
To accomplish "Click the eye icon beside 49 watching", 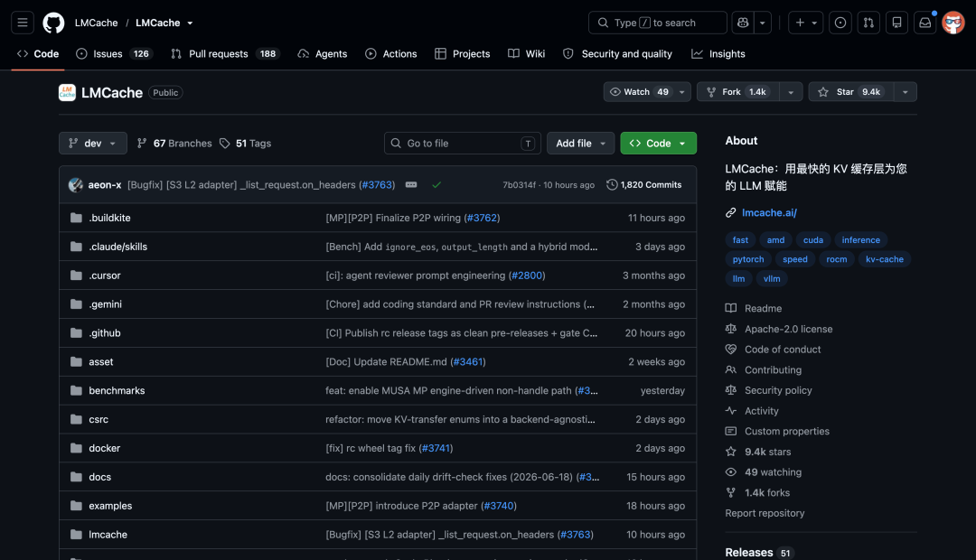I will click(x=731, y=472).
